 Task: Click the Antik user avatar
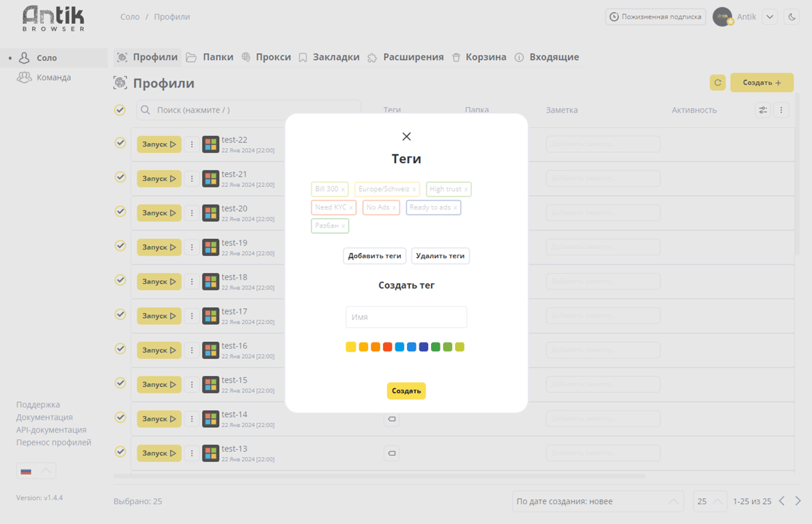pos(723,17)
